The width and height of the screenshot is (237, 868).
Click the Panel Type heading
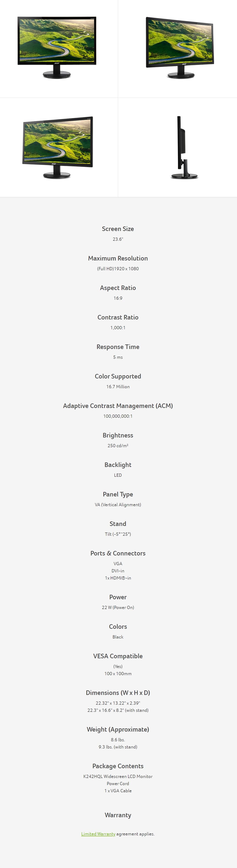[118, 494]
